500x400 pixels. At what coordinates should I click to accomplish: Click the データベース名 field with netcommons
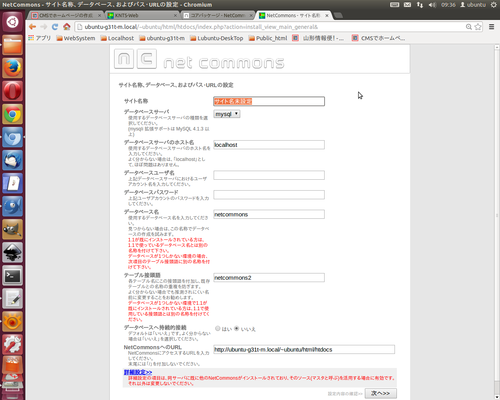[x=269, y=214]
